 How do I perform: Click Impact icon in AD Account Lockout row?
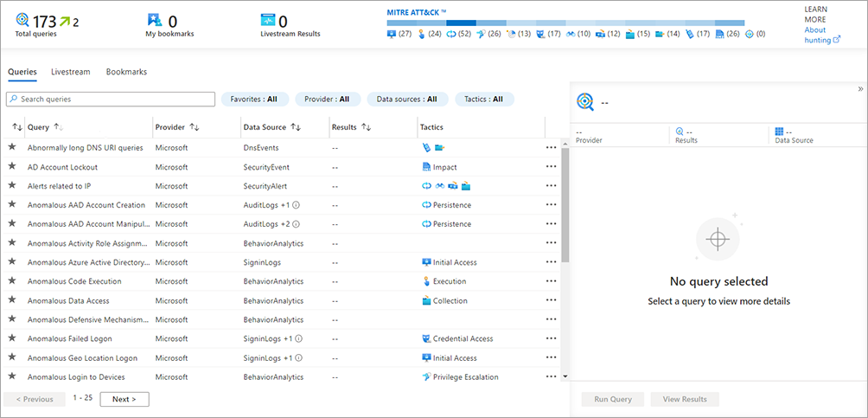click(x=426, y=167)
